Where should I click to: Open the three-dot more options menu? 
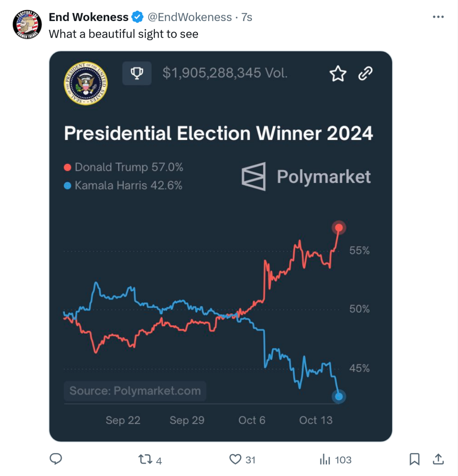pos(438,17)
